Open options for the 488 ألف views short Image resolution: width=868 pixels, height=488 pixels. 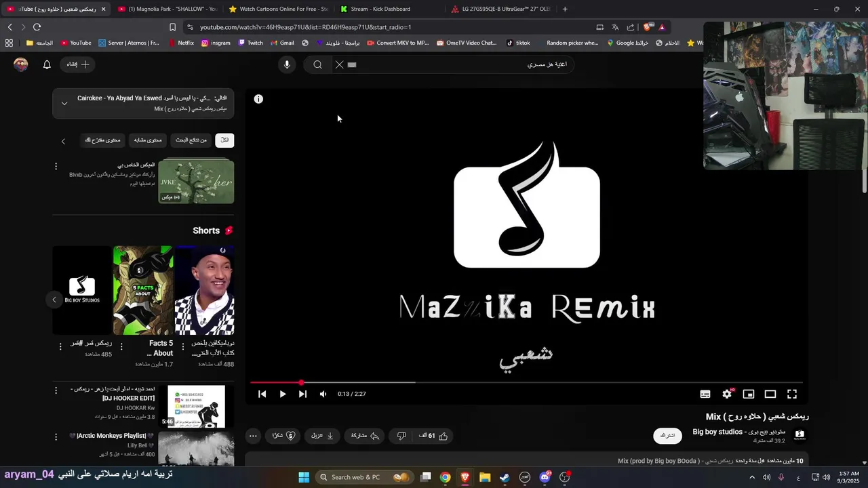point(183,346)
